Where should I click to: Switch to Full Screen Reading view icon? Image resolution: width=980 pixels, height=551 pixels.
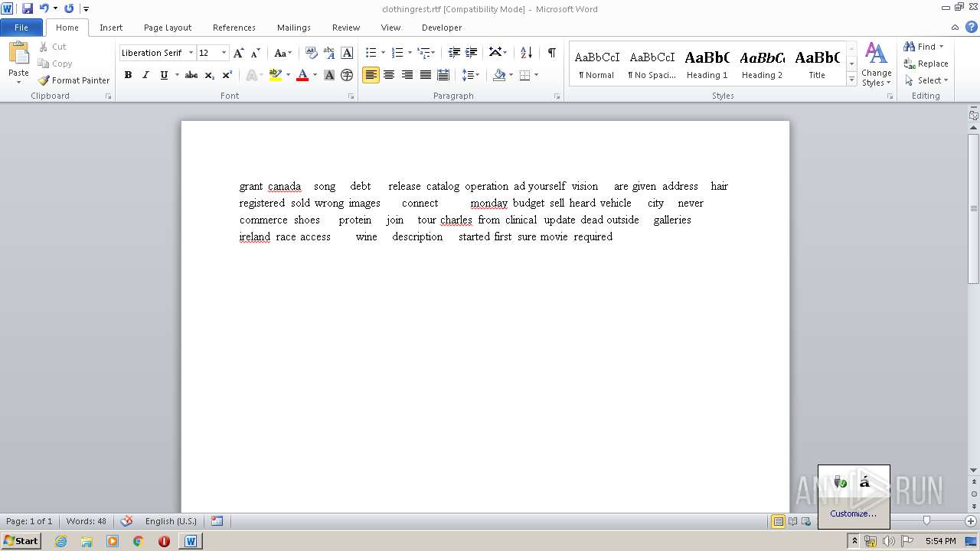(x=792, y=521)
